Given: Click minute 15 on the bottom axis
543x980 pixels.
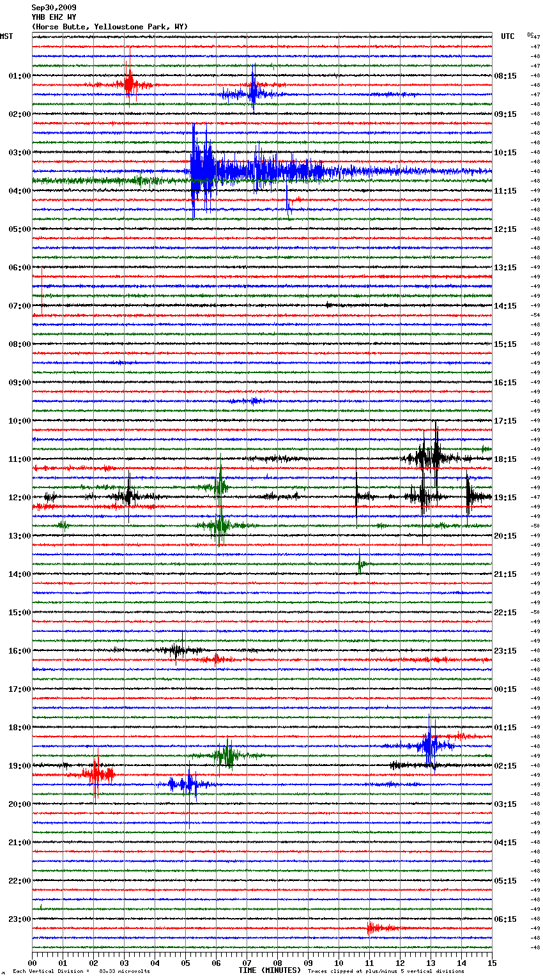Looking at the screenshot, I should point(492,962).
